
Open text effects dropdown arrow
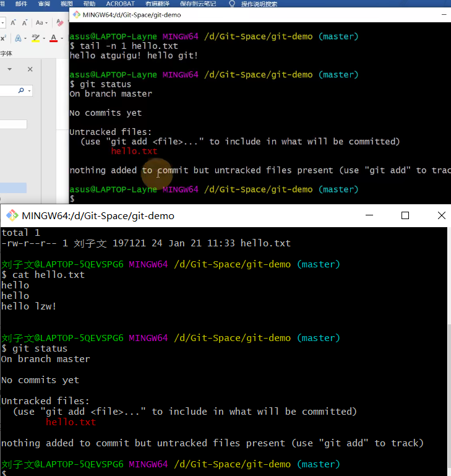[25, 38]
